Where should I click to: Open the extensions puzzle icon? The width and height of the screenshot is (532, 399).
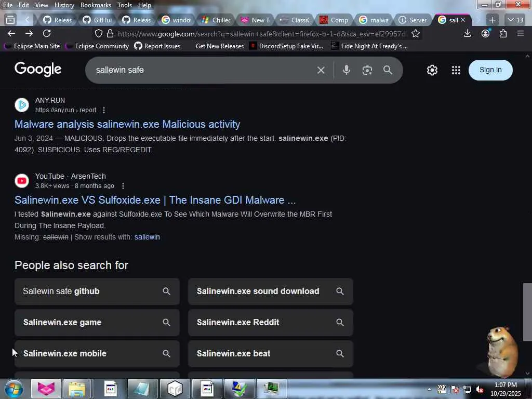(x=503, y=33)
